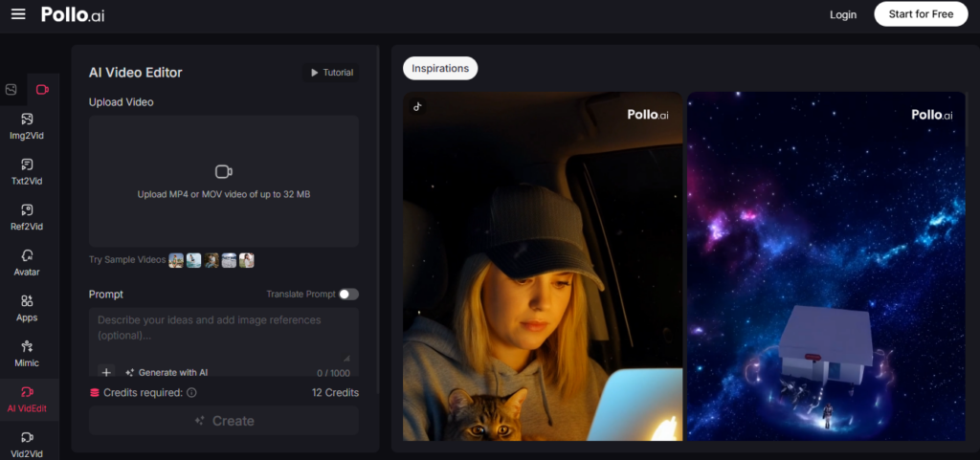980x460 pixels.
Task: Click the '0 / 1000' character counter
Action: (333, 373)
